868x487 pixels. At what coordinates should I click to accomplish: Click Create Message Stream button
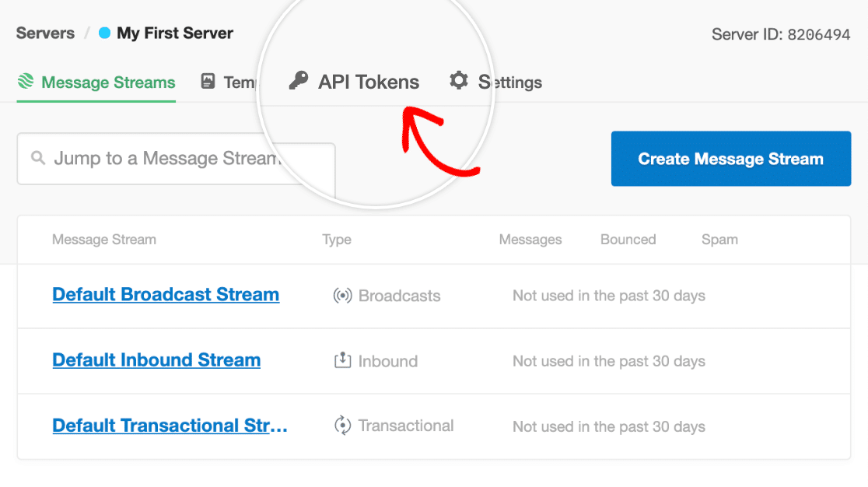[730, 159]
